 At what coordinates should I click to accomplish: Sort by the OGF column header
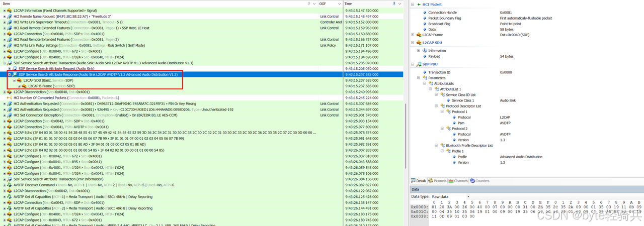coord(323,4)
